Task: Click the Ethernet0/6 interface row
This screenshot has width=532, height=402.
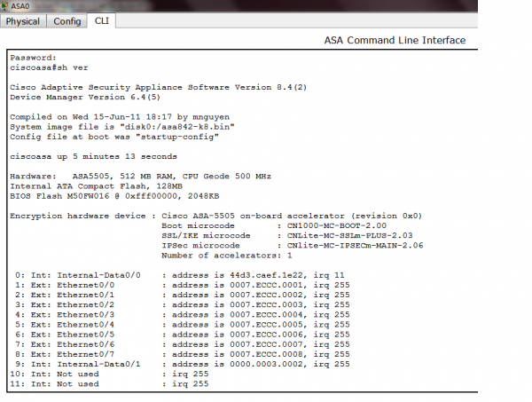Action: click(182, 344)
